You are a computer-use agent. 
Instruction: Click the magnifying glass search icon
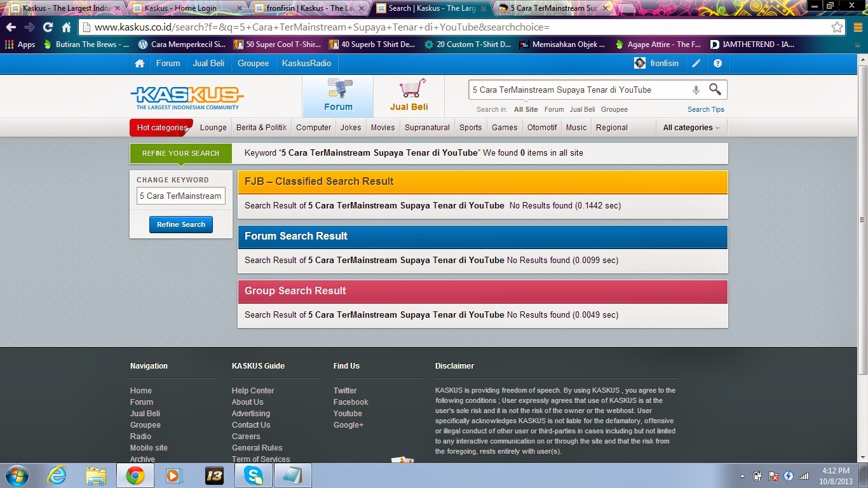[x=715, y=90]
